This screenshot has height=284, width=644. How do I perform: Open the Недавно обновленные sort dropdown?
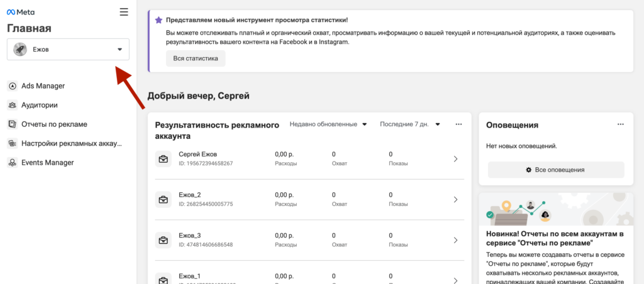328,124
